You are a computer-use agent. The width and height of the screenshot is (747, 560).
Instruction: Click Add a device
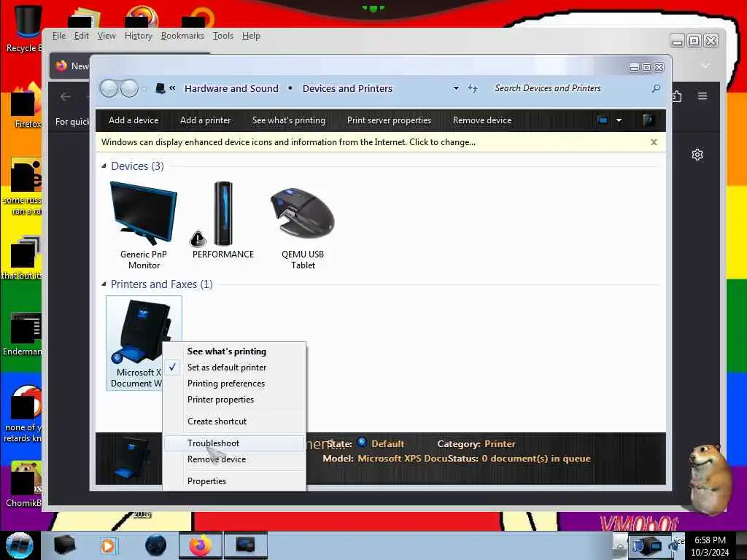(133, 120)
